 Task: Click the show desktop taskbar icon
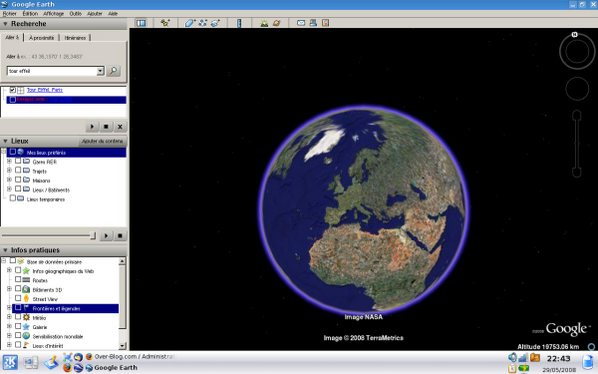click(31, 363)
